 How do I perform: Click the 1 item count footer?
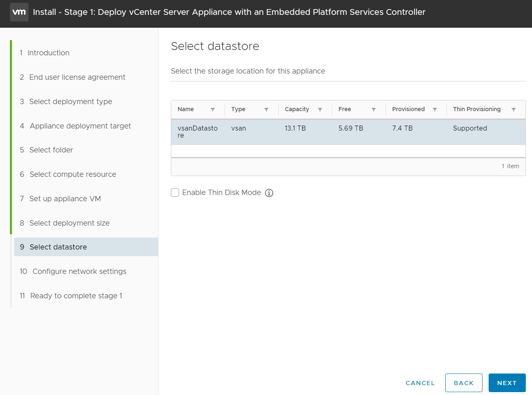pyautogui.click(x=511, y=166)
